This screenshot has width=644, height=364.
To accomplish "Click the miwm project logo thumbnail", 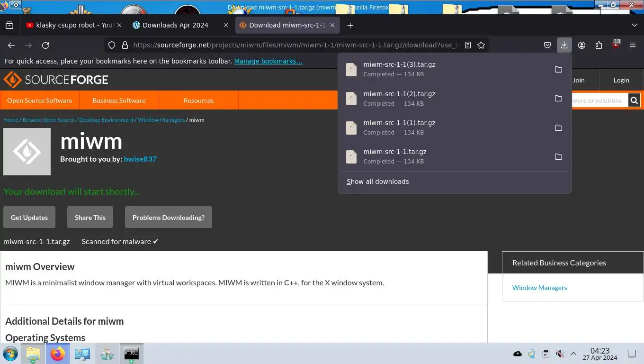I will [27, 152].
